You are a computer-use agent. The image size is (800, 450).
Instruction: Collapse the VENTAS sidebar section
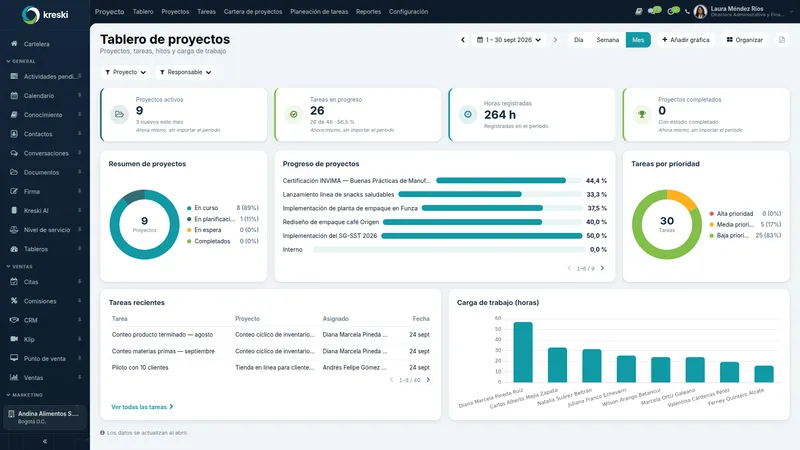pos(19,267)
